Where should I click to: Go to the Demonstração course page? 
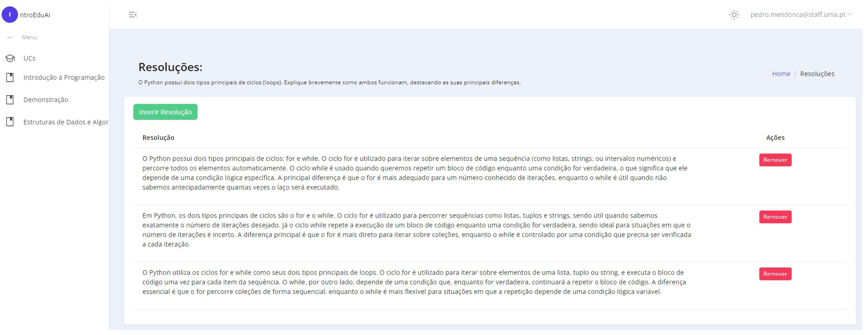click(x=46, y=100)
